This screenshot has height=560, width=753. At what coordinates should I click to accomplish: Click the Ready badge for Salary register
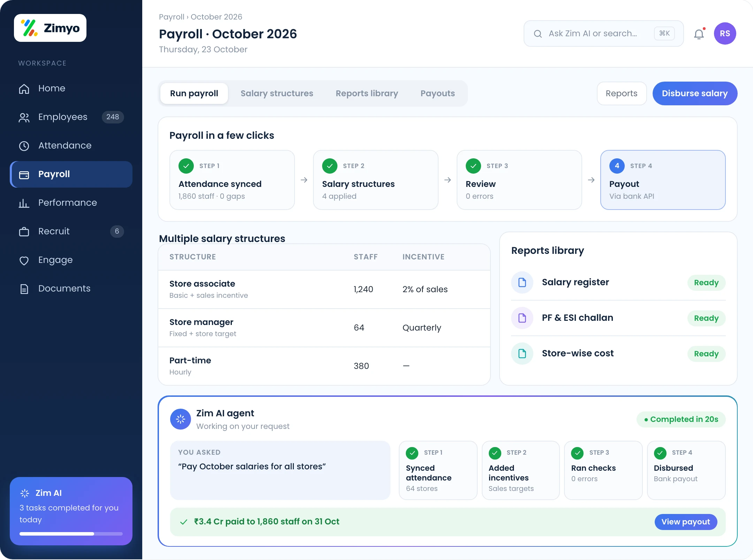coord(706,282)
